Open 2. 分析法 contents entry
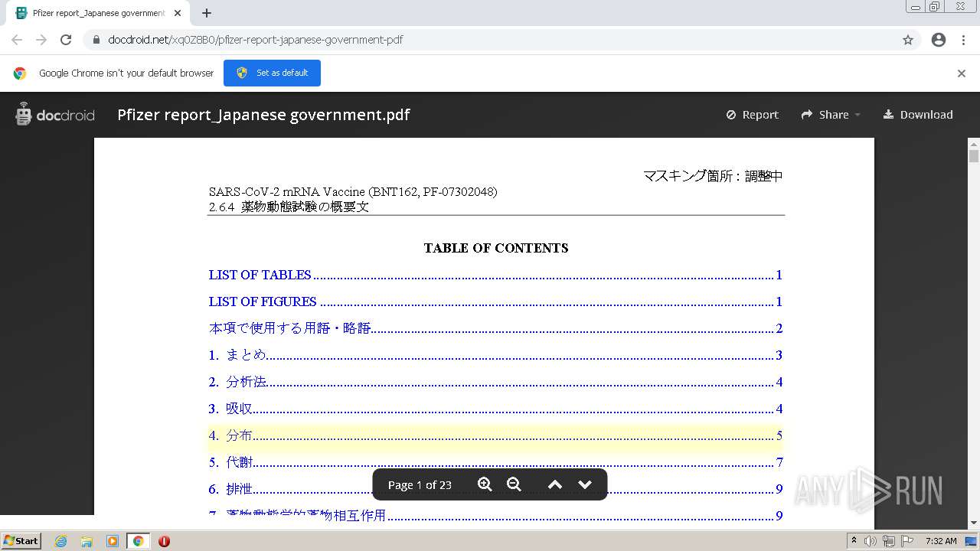The height and width of the screenshot is (551, 980). (495, 382)
